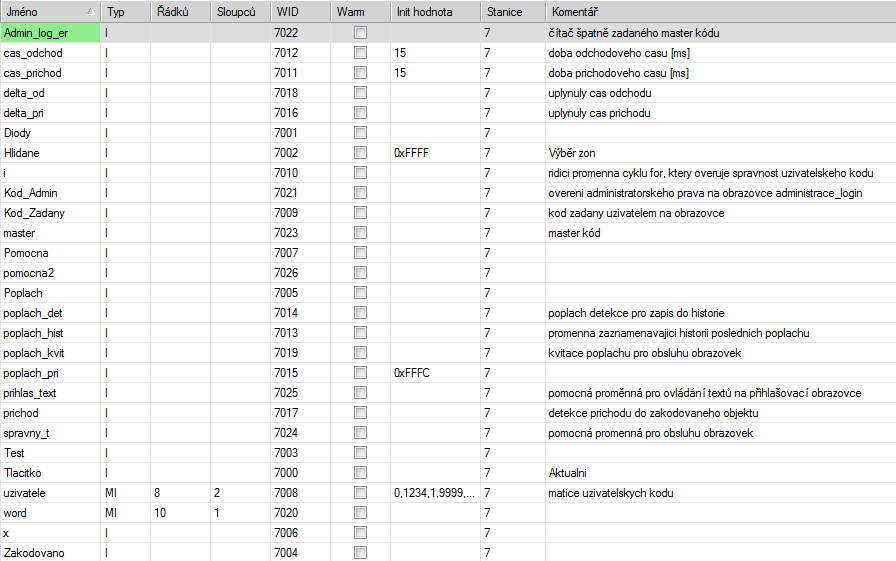
Task: Select the Pomocna variable name
Action: tap(26, 253)
